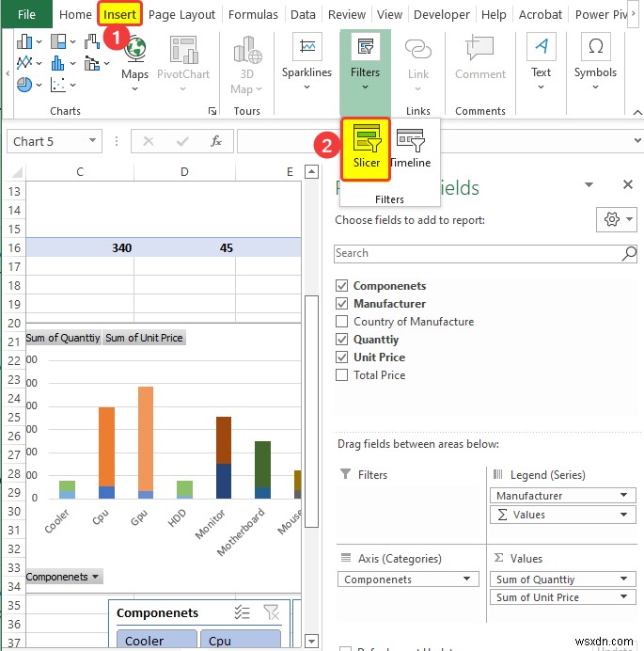
Task: Open the Charts dialog launcher
Action: [212, 111]
